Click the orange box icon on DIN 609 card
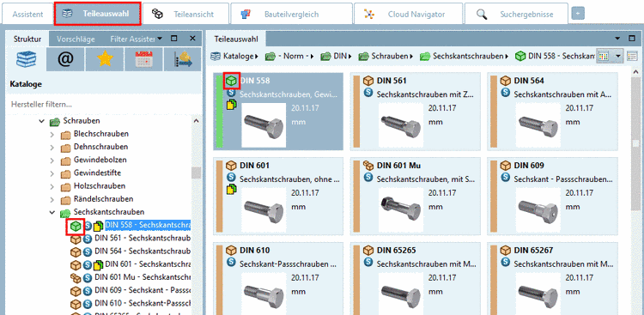Screen dimensions: 644x315 506,166
